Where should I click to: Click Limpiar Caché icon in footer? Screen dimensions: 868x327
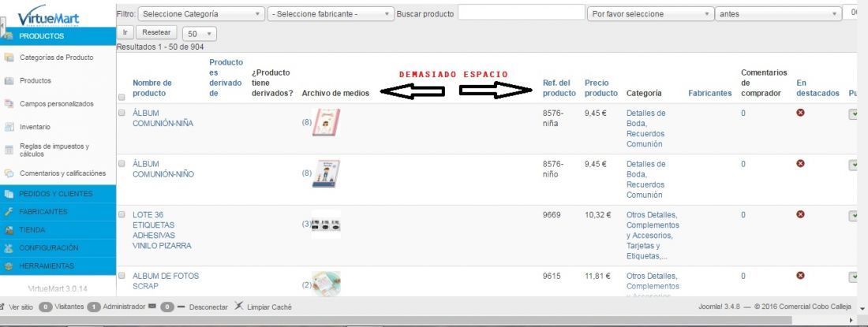click(x=238, y=306)
